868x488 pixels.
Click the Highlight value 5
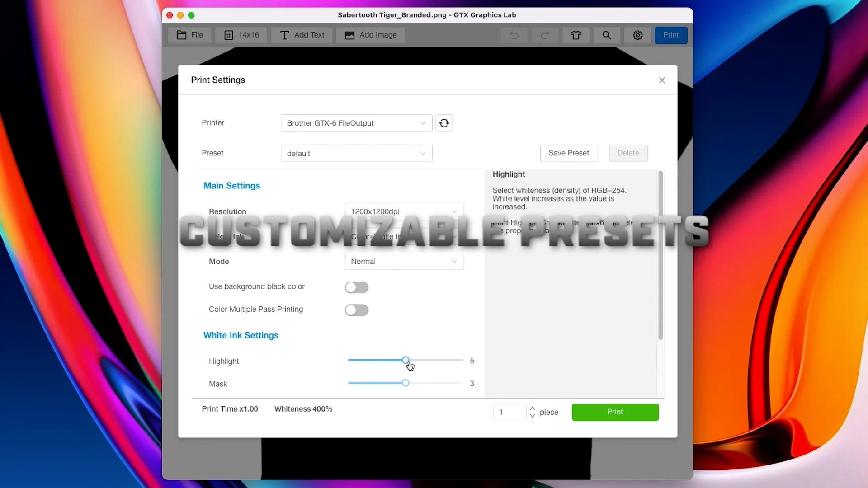point(472,361)
